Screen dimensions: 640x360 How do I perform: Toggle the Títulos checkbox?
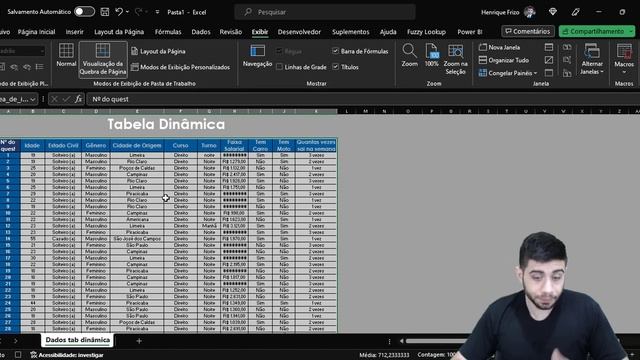pos(336,67)
